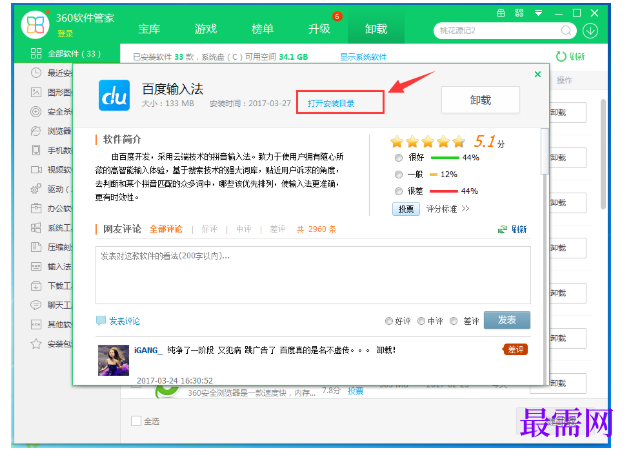This screenshot has width=632, height=454.
Task: Click the 聊天工具 bubble icon in sidebar
Action: point(36,305)
